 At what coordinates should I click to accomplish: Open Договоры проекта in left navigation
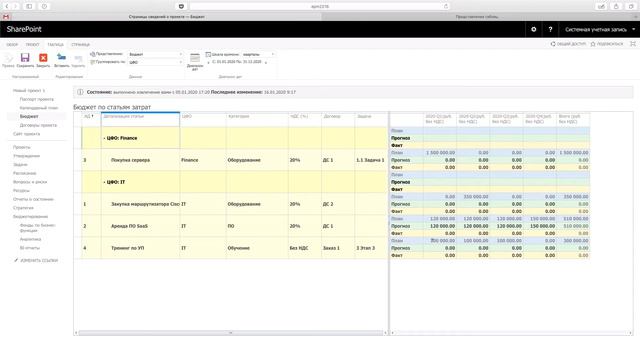(38, 125)
